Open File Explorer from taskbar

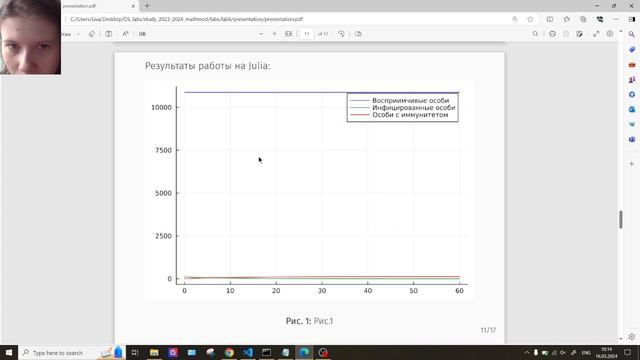pyautogui.click(x=154, y=352)
